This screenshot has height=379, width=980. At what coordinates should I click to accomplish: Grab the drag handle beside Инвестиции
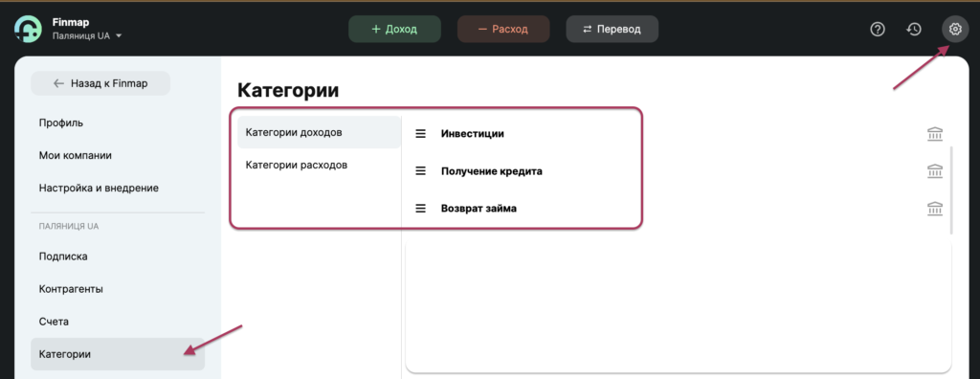pos(421,133)
